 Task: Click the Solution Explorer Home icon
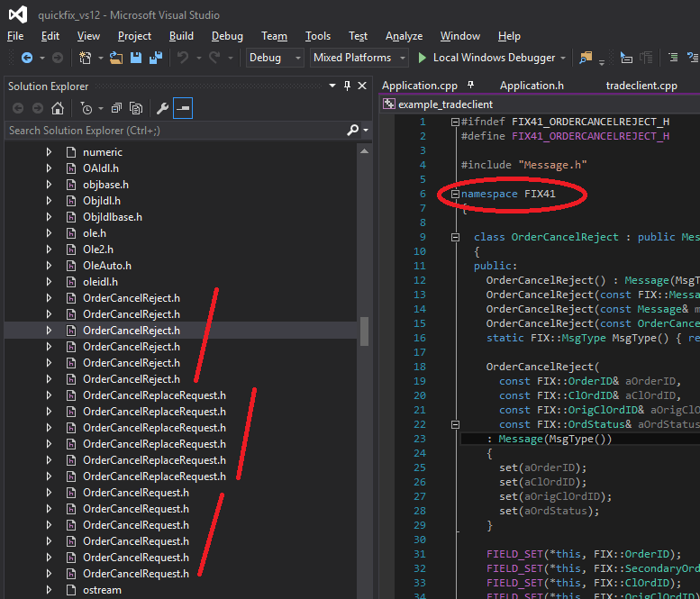[58, 108]
